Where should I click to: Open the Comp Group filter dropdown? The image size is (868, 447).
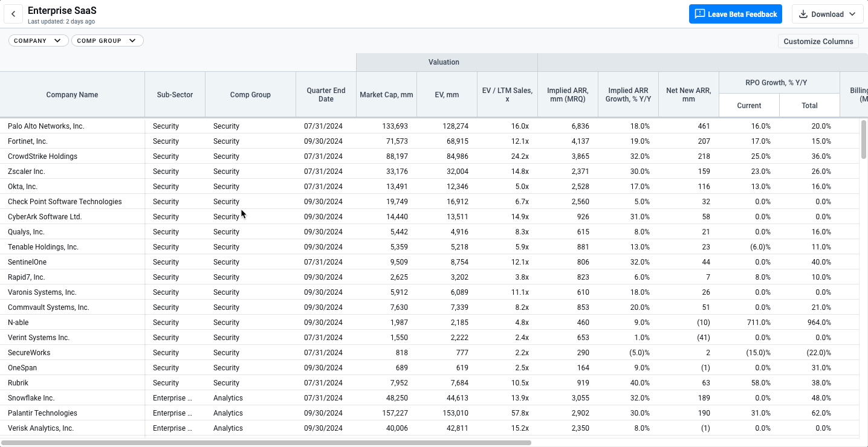tap(107, 40)
